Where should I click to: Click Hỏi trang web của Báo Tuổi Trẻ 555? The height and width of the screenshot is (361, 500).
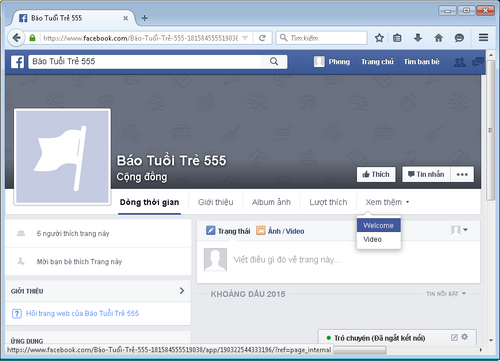(x=82, y=313)
